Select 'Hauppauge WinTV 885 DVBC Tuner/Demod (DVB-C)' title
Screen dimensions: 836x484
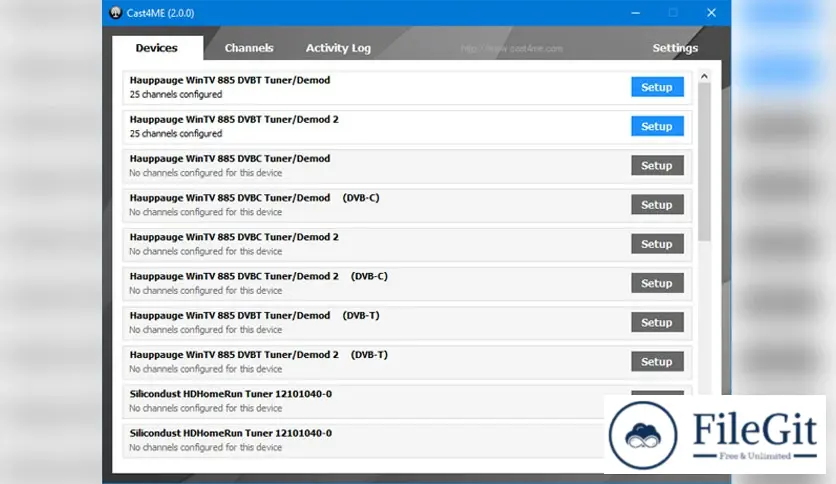(x=254, y=198)
